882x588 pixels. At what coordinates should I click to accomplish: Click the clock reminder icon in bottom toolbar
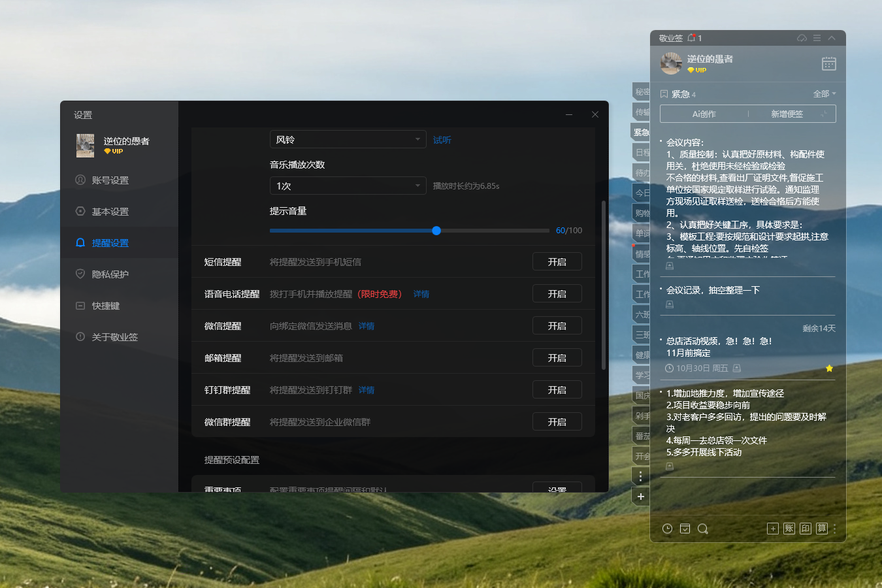tap(667, 529)
